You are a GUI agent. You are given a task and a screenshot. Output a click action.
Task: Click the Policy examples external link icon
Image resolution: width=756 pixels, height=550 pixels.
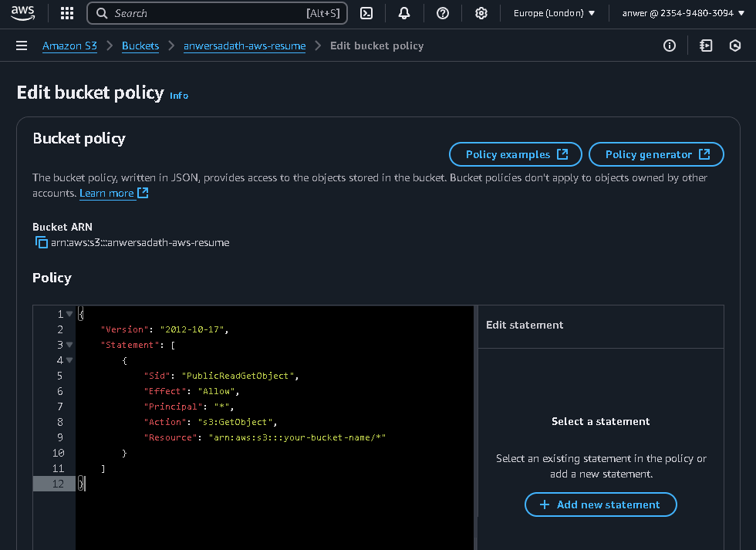562,154
